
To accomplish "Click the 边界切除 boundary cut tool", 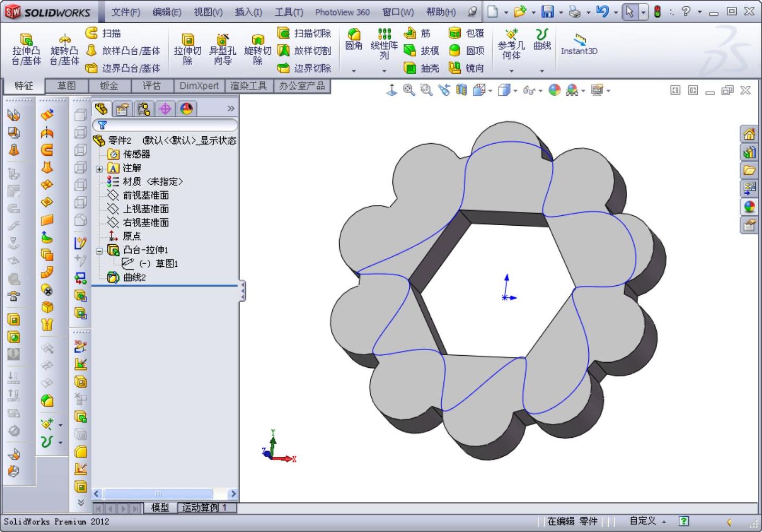I will click(304, 68).
